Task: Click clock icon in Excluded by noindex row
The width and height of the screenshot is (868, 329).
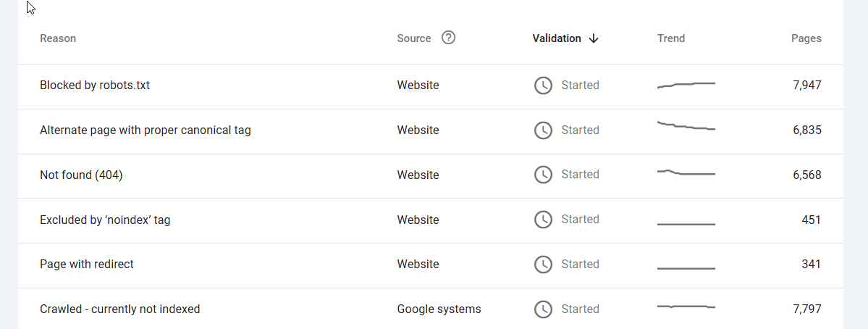Action: click(x=543, y=220)
